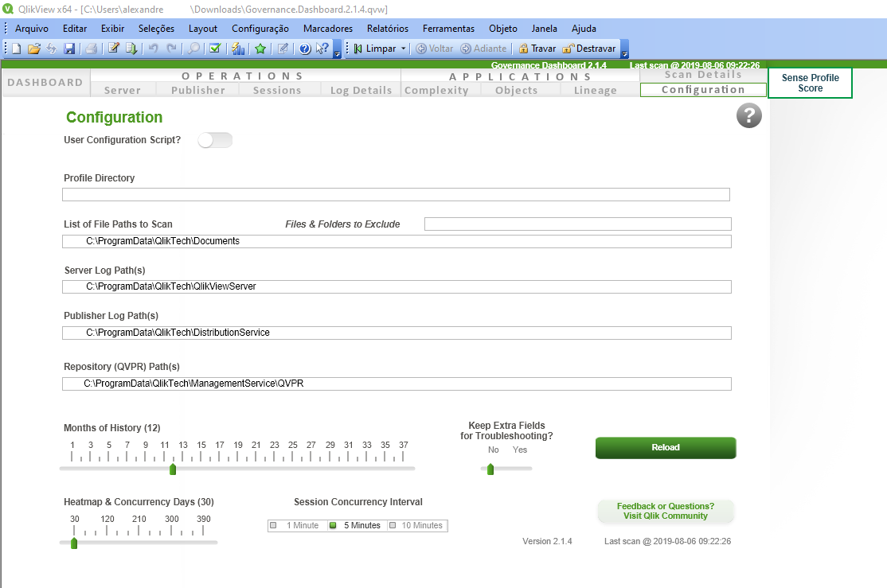The image size is (887, 588).
Task: Expand the standard toolbar options arrow
Action: tap(337, 49)
